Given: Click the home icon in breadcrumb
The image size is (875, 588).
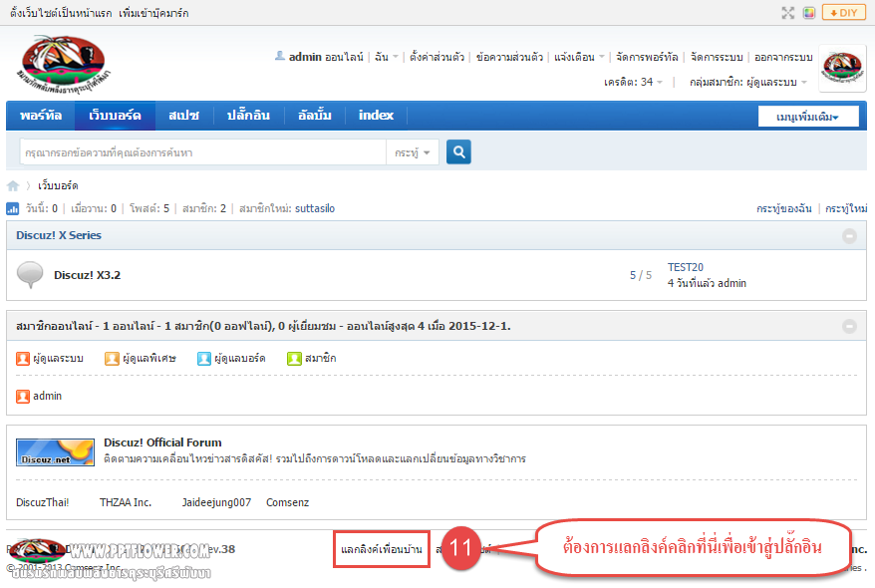Looking at the screenshot, I should click(13, 185).
